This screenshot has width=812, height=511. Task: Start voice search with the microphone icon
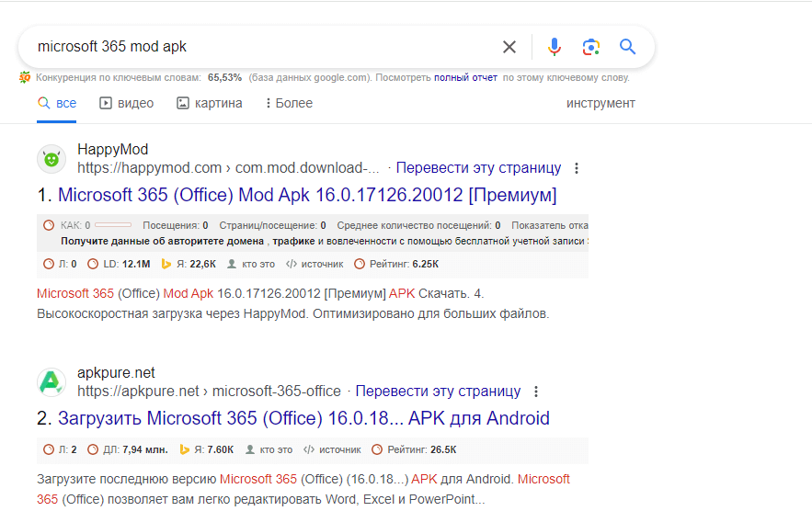tap(555, 47)
